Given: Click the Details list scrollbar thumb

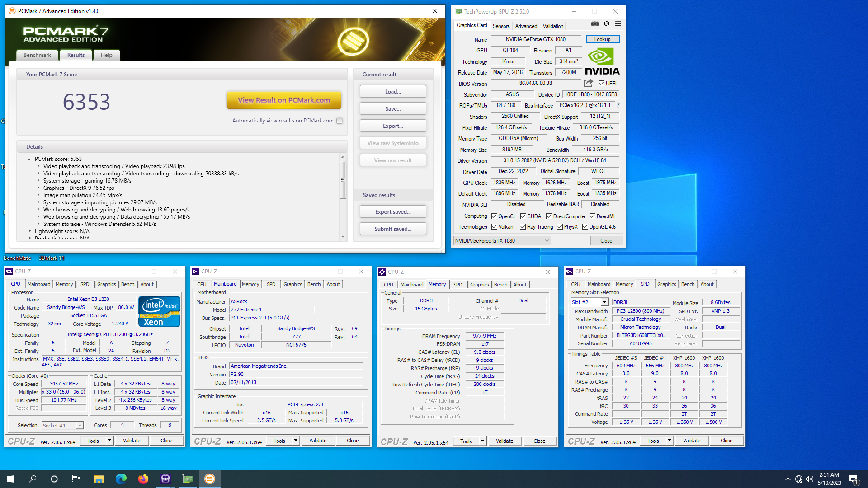Looking at the screenshot, I should (343, 179).
